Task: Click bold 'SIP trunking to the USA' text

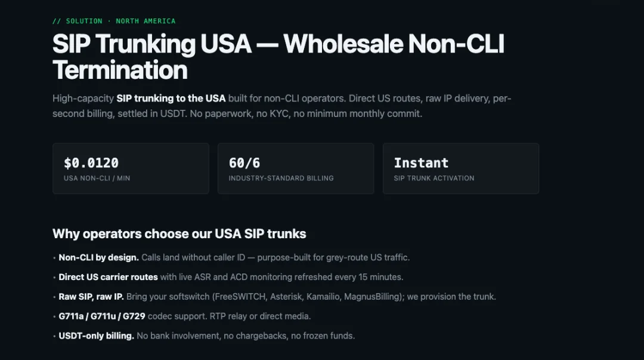Action: [171, 99]
